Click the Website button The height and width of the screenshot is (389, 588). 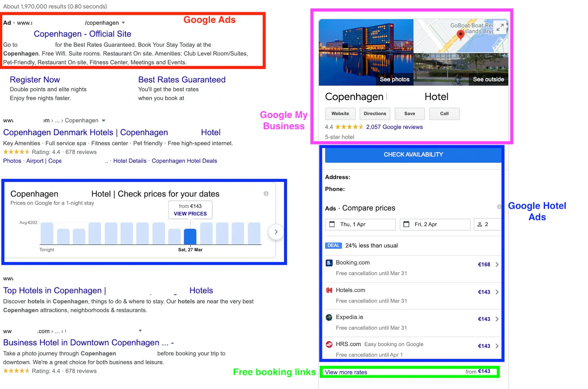coord(340,114)
